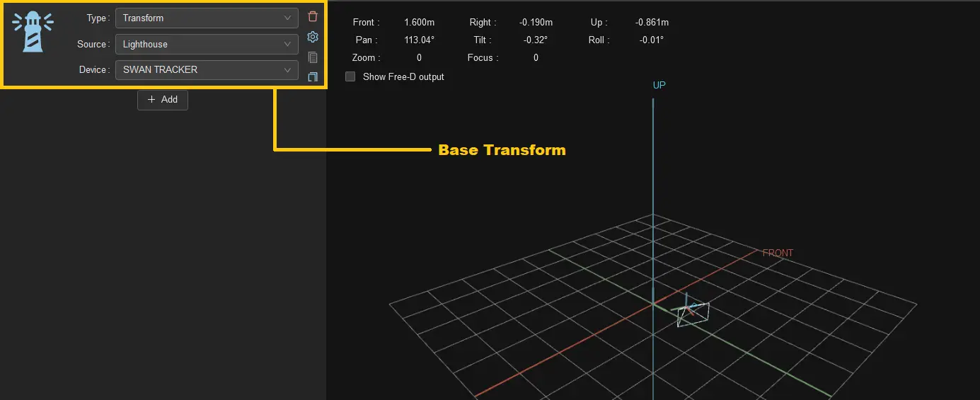Image resolution: width=980 pixels, height=400 pixels.
Task: Click the Right value -0.190m
Action: (x=536, y=23)
